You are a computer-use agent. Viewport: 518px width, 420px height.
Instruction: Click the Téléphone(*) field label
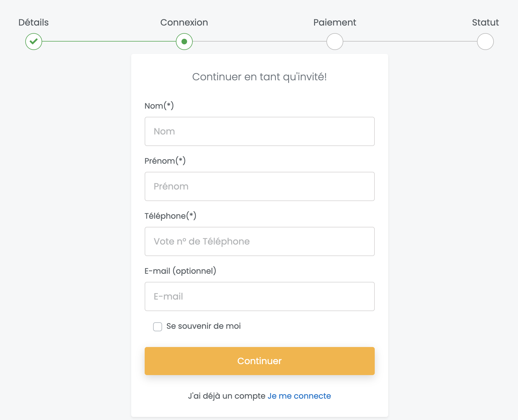(x=171, y=216)
